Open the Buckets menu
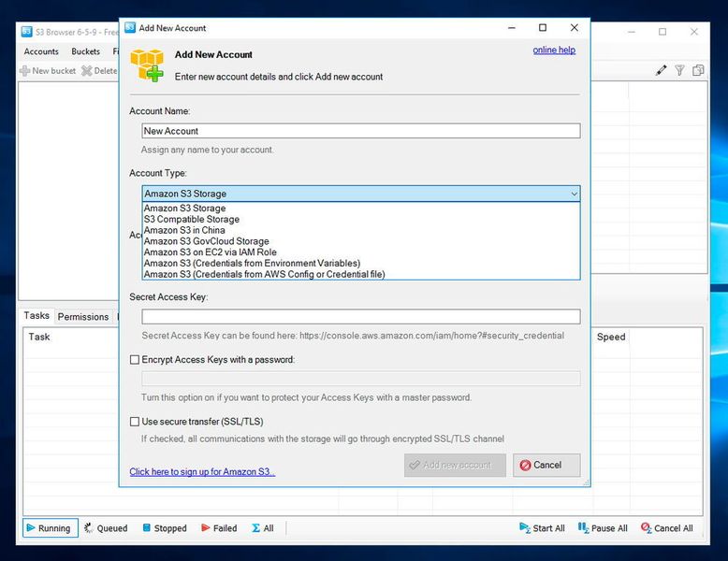728x561 pixels. (x=85, y=51)
